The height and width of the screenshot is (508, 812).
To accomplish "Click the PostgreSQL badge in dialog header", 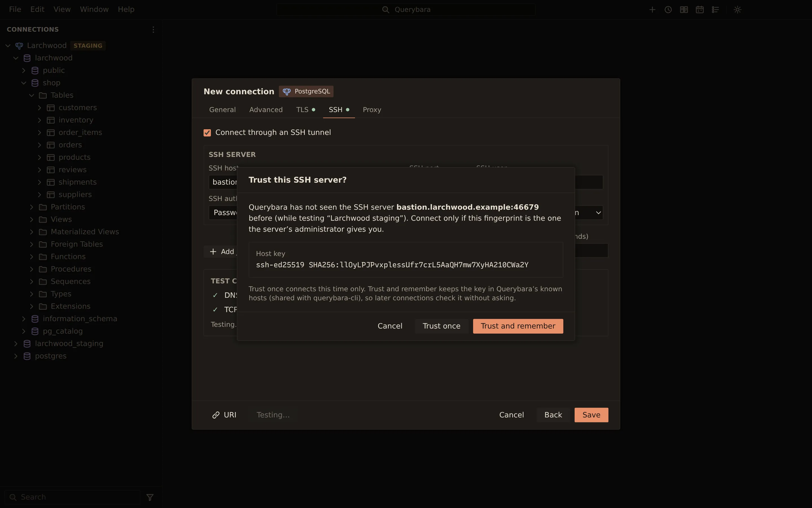I will tap(306, 91).
